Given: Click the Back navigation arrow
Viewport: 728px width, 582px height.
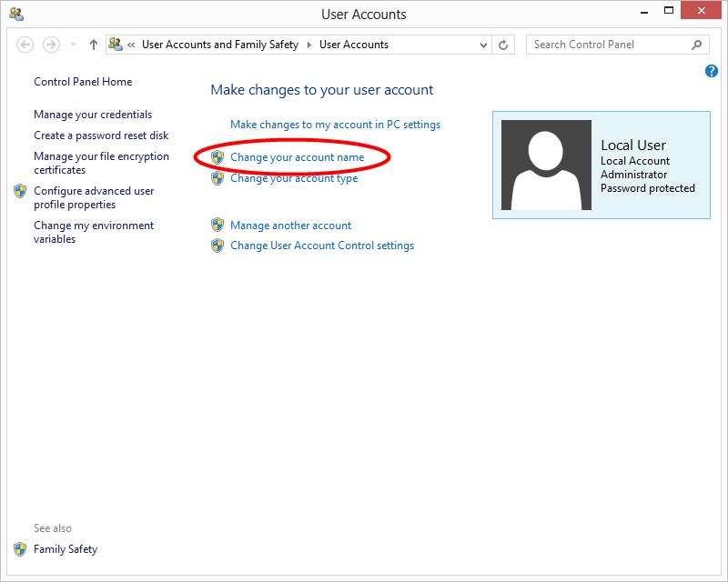Looking at the screenshot, I should 25,45.
